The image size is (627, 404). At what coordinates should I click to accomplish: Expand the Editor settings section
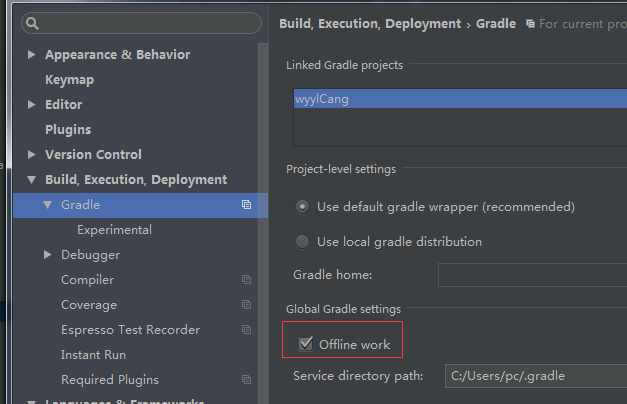click(32, 105)
